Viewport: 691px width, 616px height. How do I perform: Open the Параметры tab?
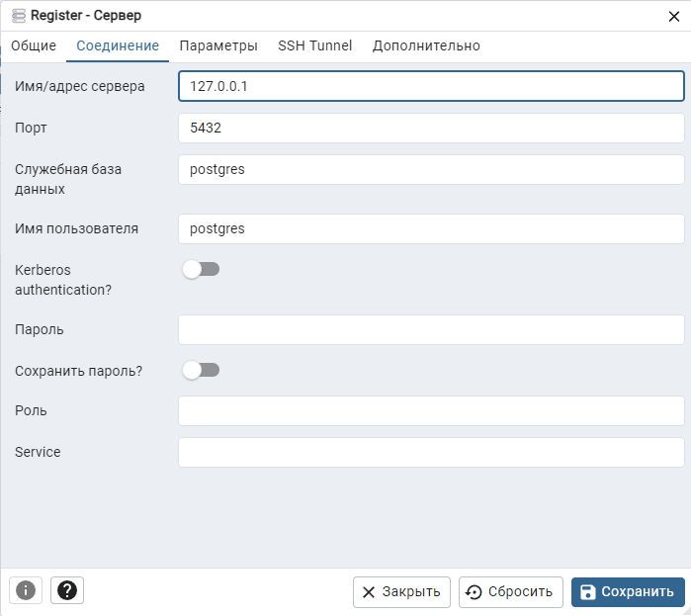point(218,45)
